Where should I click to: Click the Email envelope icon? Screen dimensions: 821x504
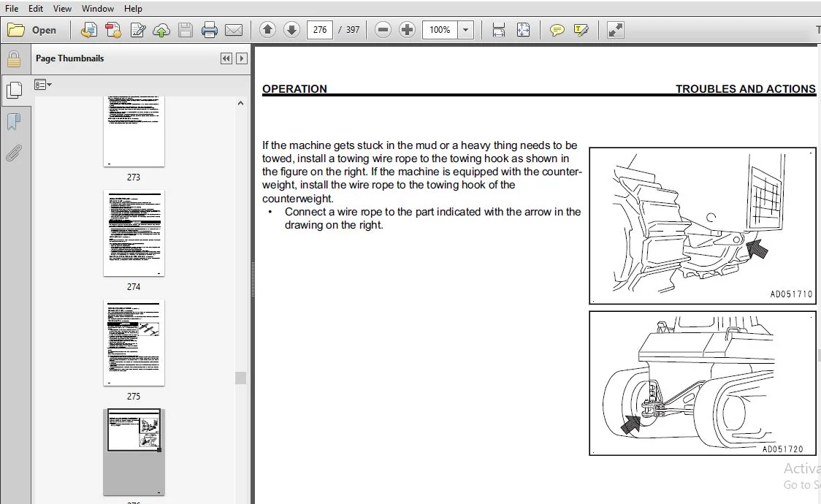tap(234, 30)
